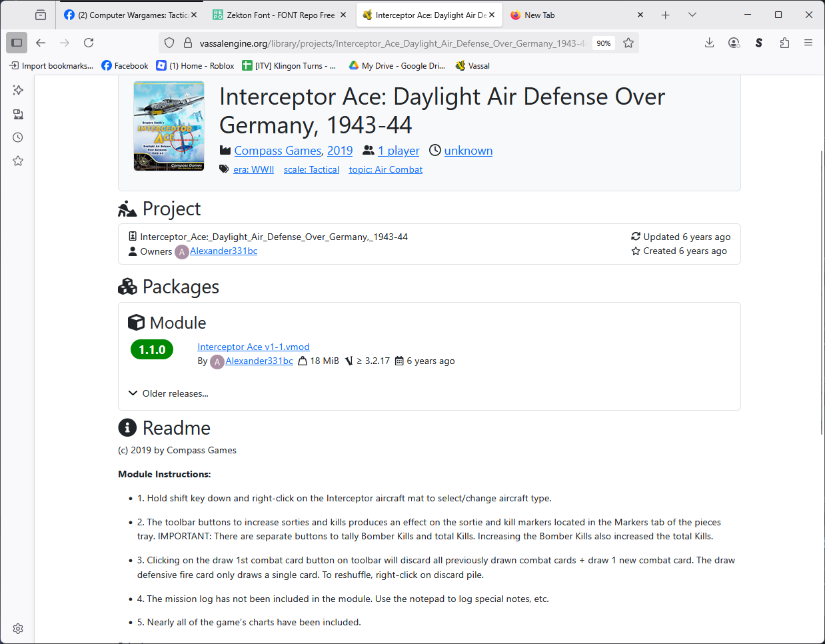The image size is (825, 644).
Task: Open Firefox application menu
Action: (x=808, y=43)
